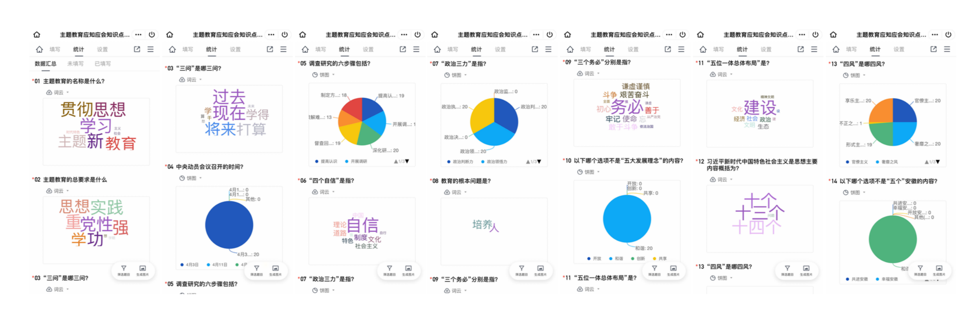Click export icon in the question-08 panel
Image resolution: width=980 pixels, height=317 pixels.
tap(535, 49)
